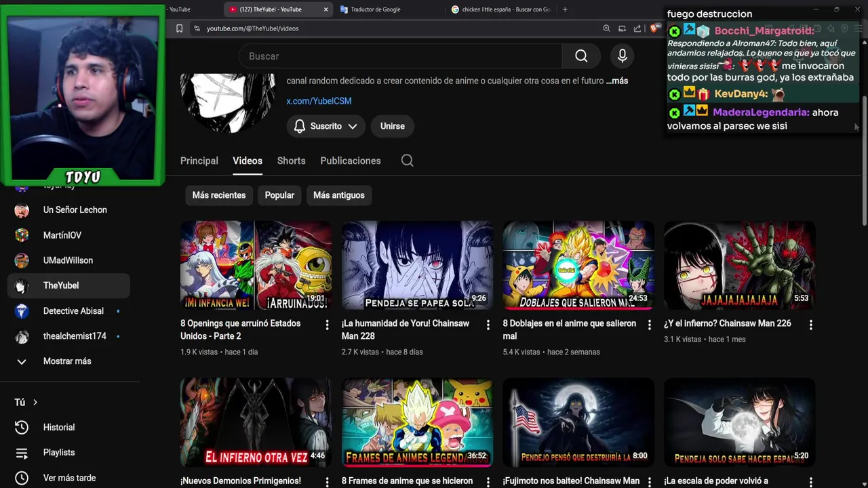Filter videos by Popular
The image size is (868, 488).
pos(279,195)
